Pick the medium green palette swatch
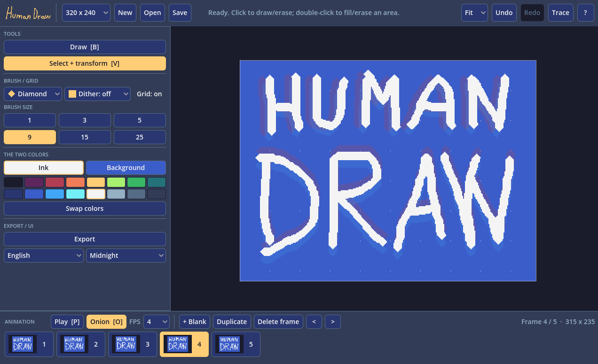598x364 pixels. click(x=136, y=182)
